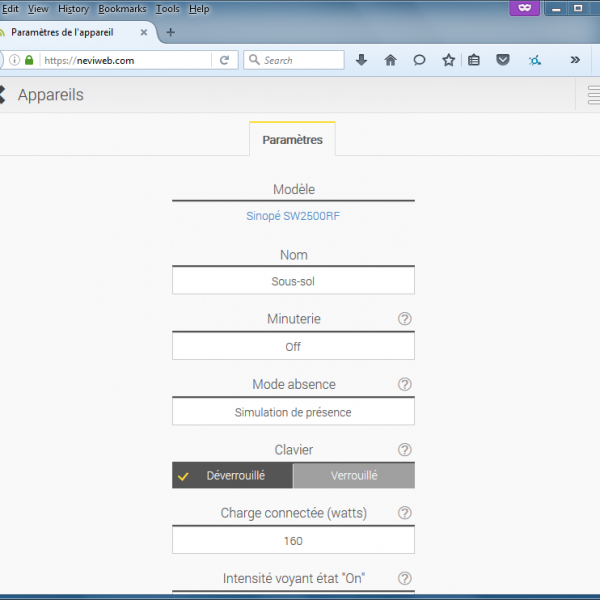The width and height of the screenshot is (600, 600).
Task: Switch to the Paramètres tab
Action: click(292, 140)
